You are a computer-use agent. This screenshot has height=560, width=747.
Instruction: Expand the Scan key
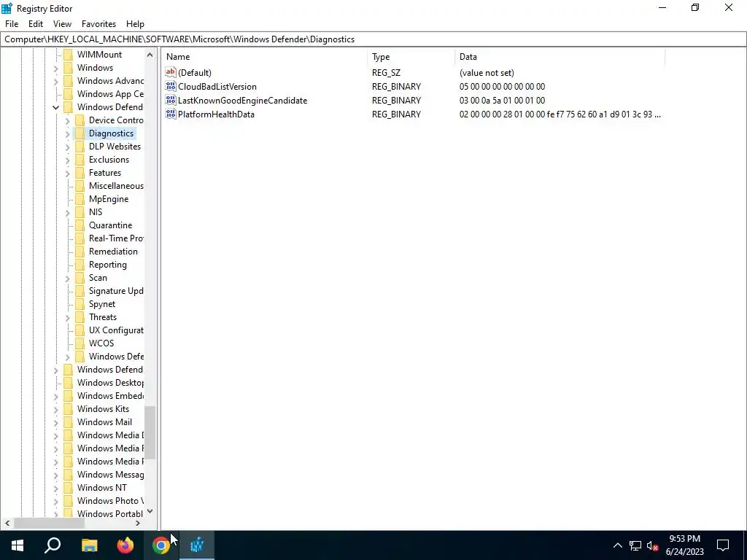(67, 278)
